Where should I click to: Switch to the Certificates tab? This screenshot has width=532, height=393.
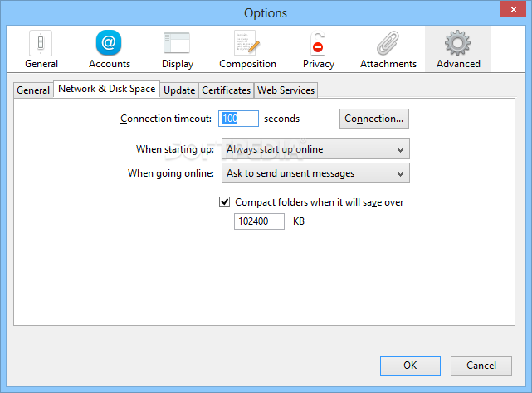(226, 90)
